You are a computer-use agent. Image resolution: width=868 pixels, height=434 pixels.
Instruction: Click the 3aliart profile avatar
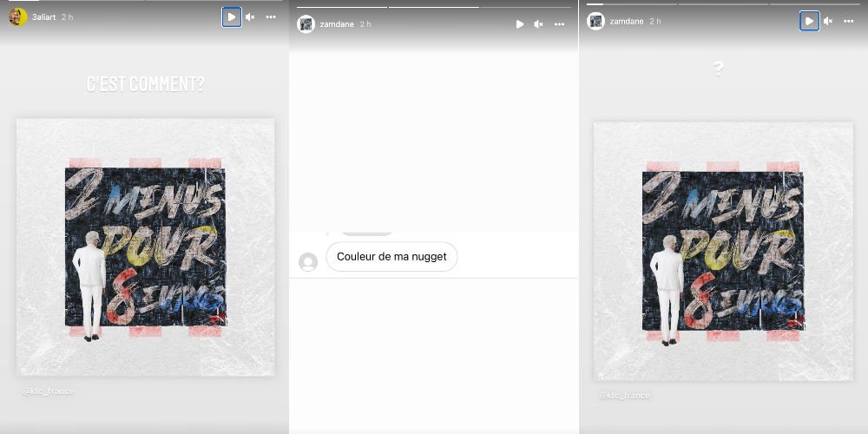(17, 17)
